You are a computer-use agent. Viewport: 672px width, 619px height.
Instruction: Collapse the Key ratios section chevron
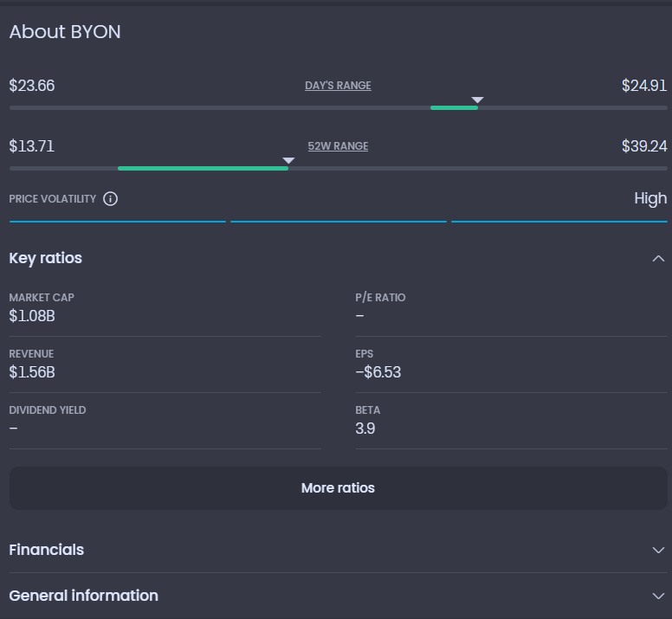point(658,258)
